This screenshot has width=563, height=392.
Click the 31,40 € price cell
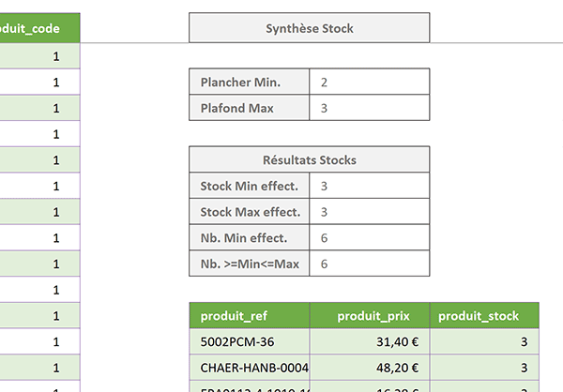tap(370, 341)
